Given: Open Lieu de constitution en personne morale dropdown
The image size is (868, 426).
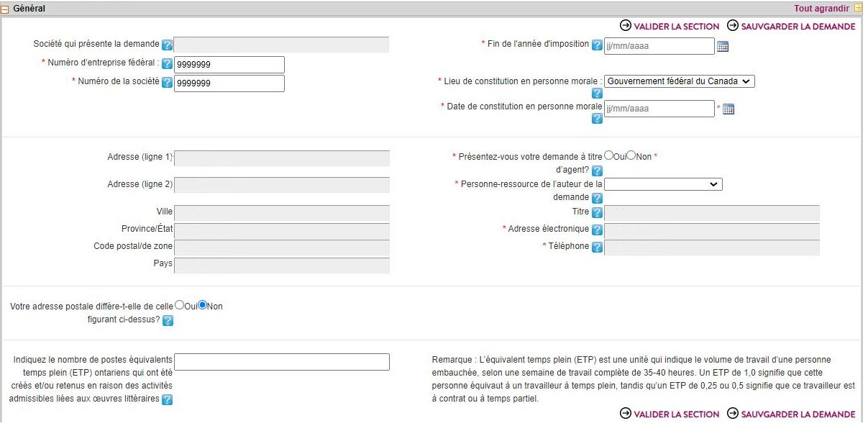Looking at the screenshot, I should click(679, 81).
